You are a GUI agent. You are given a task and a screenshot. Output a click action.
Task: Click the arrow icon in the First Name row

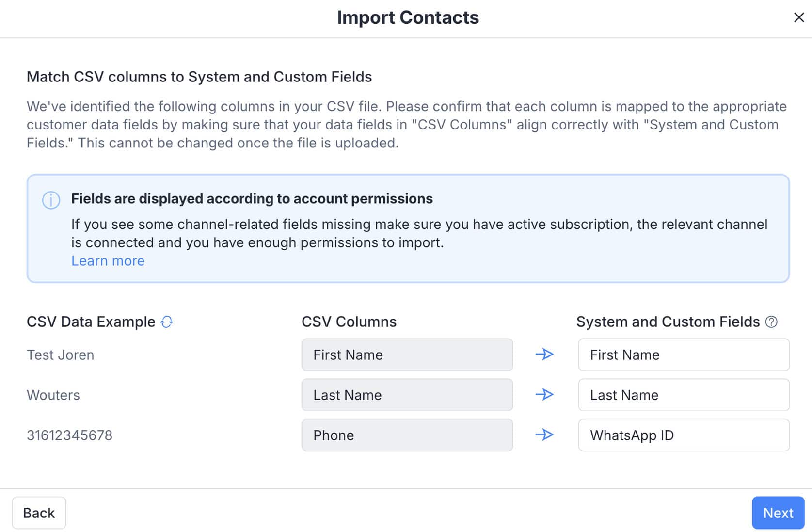click(x=544, y=355)
